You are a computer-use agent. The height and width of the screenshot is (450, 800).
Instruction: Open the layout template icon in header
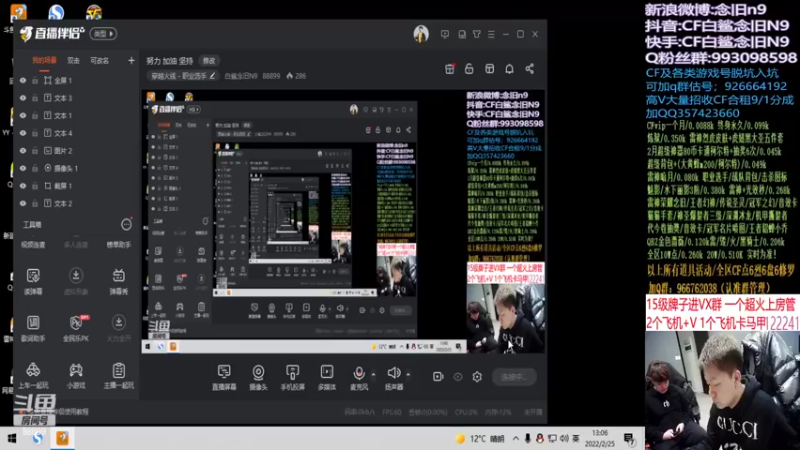pos(489,69)
